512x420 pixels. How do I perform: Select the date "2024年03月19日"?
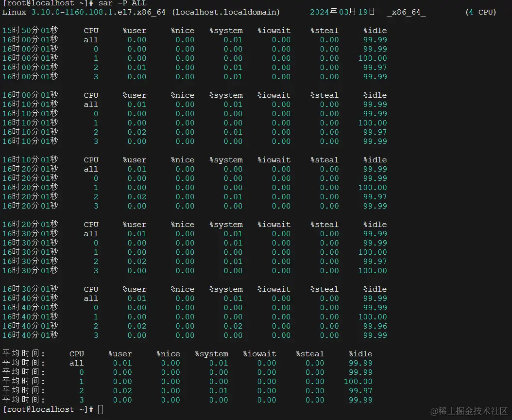342,12
